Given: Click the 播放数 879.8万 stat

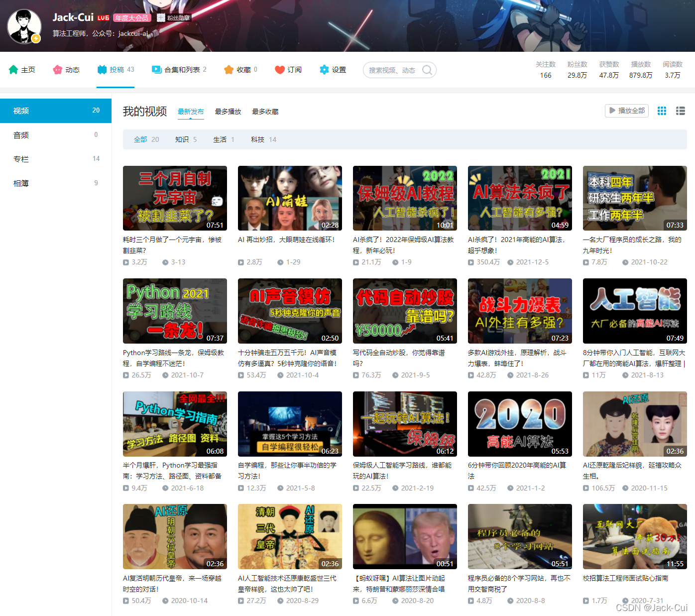Looking at the screenshot, I should [641, 70].
